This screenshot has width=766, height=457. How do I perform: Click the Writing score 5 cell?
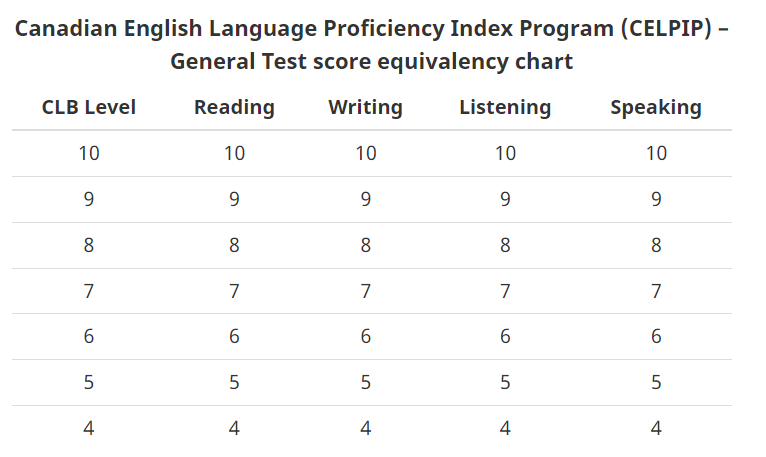[365, 383]
